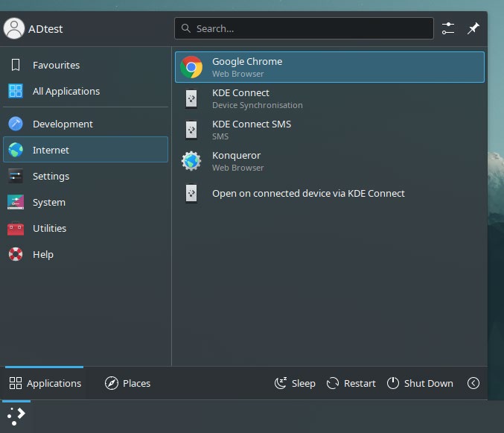
Task: Launch Google Chrome Web Browser entry
Action: [x=330, y=67]
